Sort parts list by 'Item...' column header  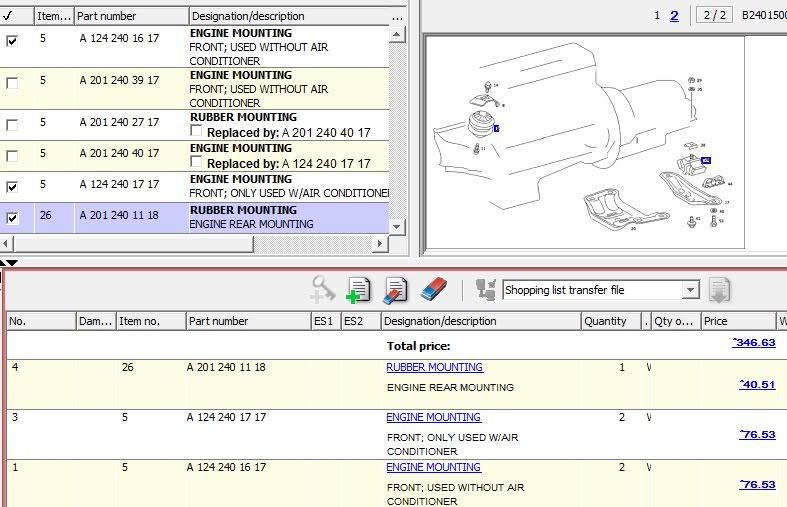tap(54, 16)
